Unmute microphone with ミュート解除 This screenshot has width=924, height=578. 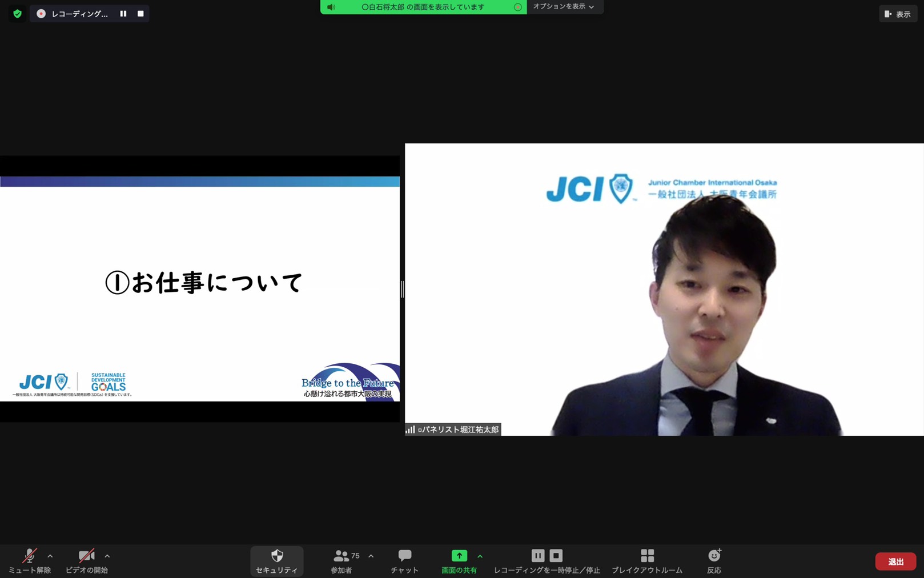pos(29,560)
